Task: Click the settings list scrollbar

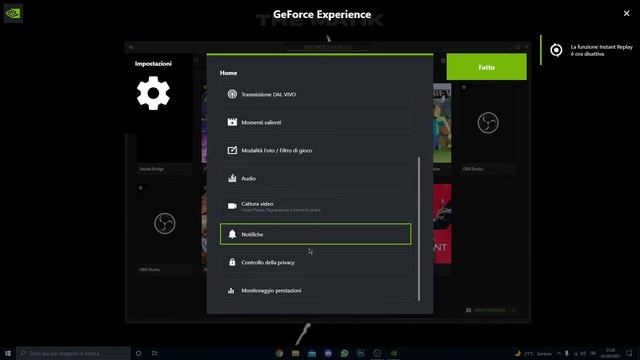Action: pyautogui.click(x=419, y=229)
